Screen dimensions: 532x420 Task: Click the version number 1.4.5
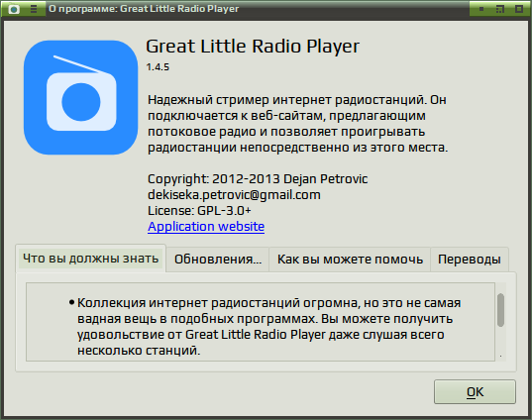(x=158, y=66)
